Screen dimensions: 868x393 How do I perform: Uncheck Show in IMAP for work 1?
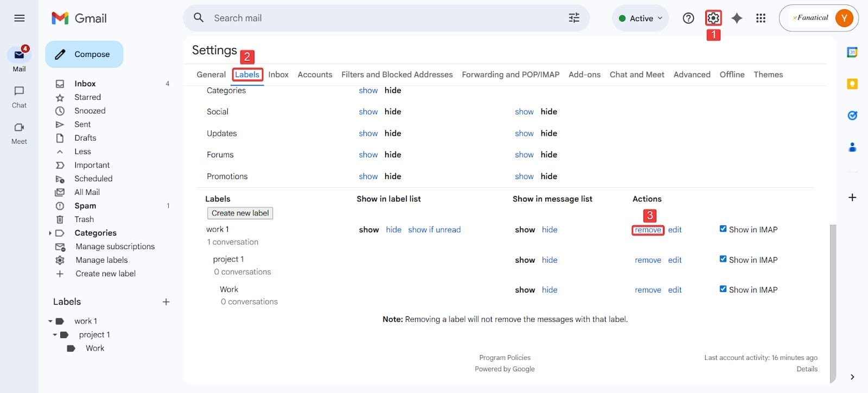point(723,229)
